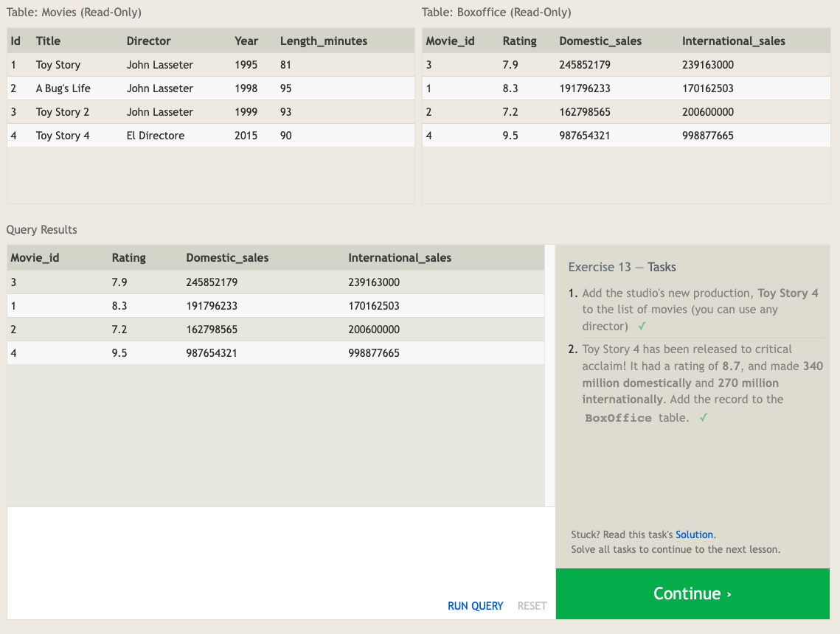Select the 'Toy Story 2' title cell
The width and height of the screenshot is (840, 634).
click(x=63, y=112)
